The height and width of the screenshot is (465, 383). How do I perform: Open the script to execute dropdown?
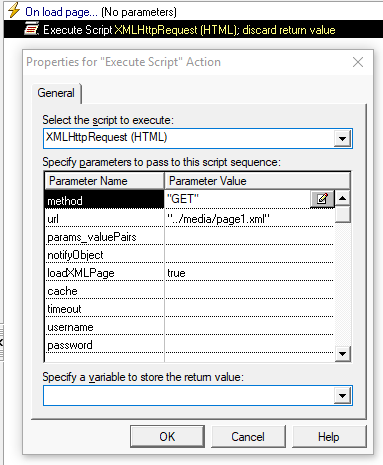[x=342, y=138]
